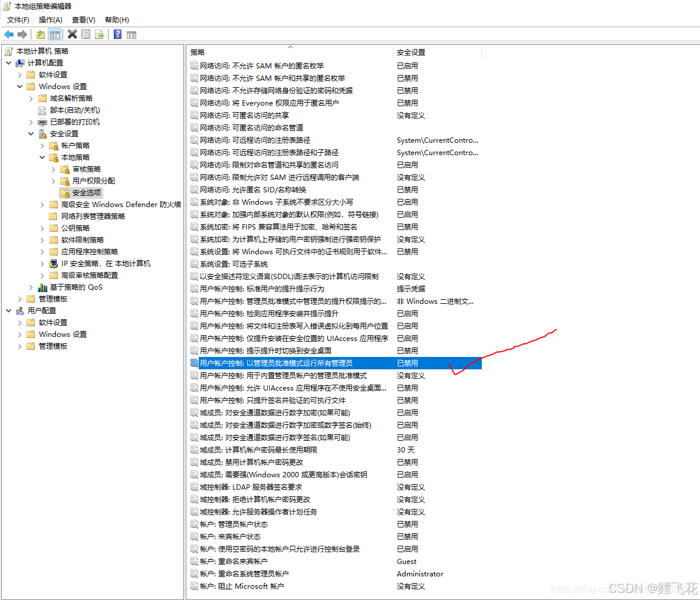Expand 管理模板 under 用户配置
Viewport: 700px width, 600px height.
(x=19, y=346)
